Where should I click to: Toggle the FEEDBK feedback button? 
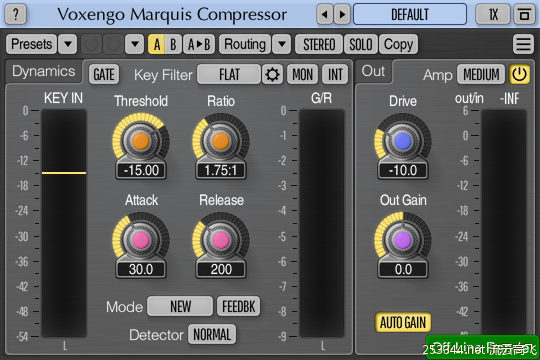(x=238, y=306)
